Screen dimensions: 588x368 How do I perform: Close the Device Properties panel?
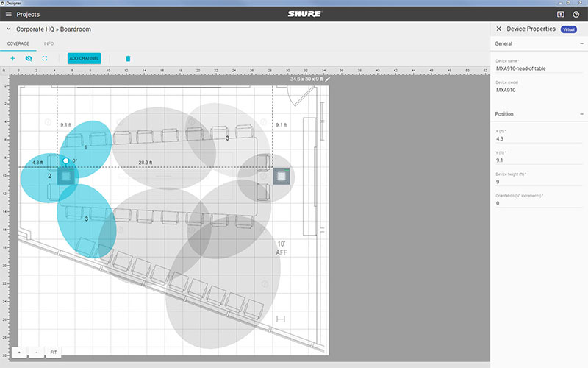click(498, 29)
